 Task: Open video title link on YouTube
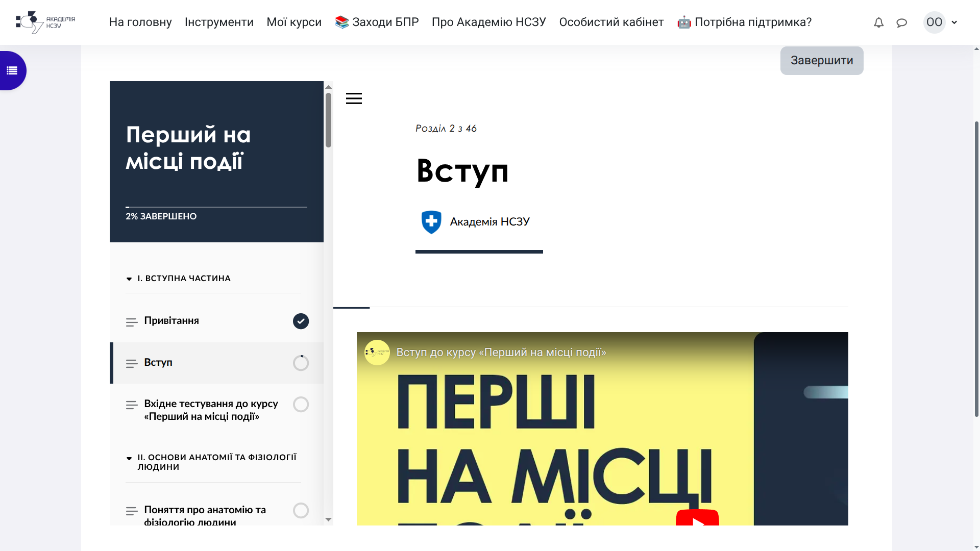point(501,353)
